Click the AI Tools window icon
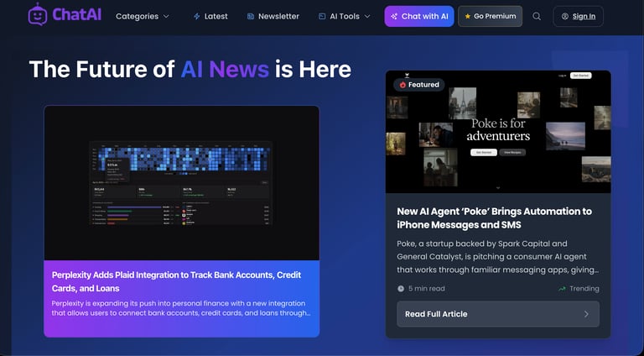644x356 pixels. tap(322, 17)
